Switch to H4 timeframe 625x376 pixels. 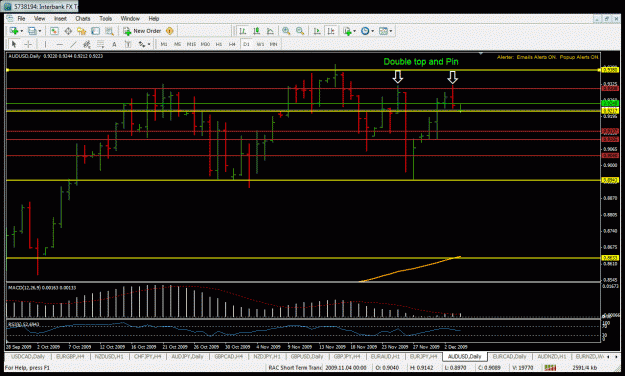point(232,44)
